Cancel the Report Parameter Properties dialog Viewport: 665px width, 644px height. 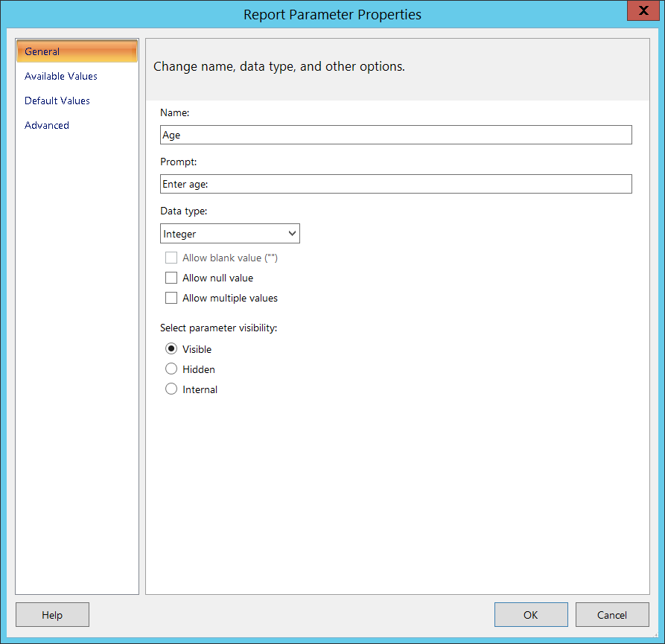612,615
